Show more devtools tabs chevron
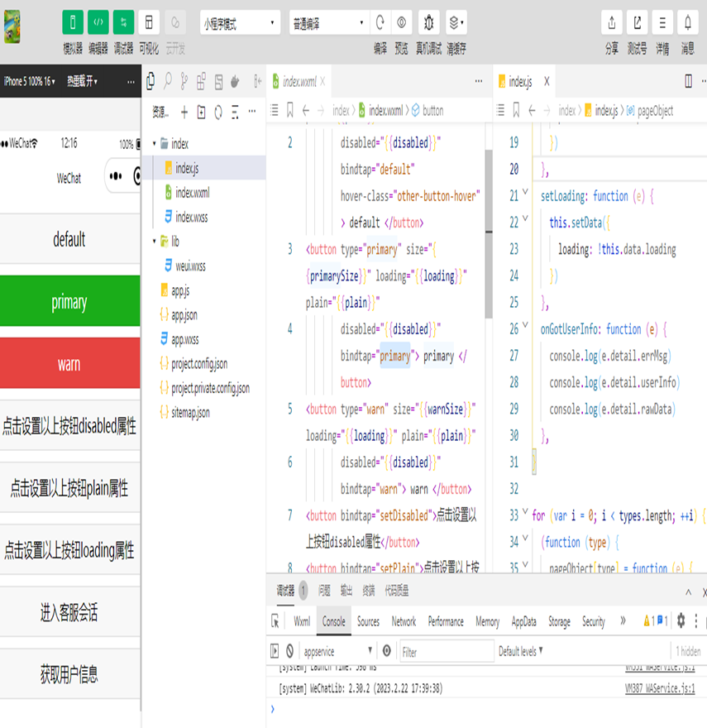 click(x=623, y=620)
